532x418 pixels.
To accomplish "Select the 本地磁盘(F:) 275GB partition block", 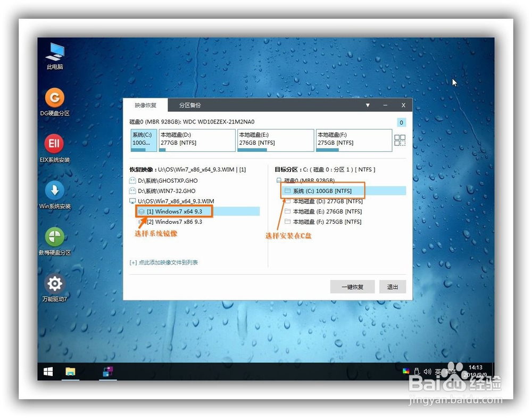I will coord(354,140).
